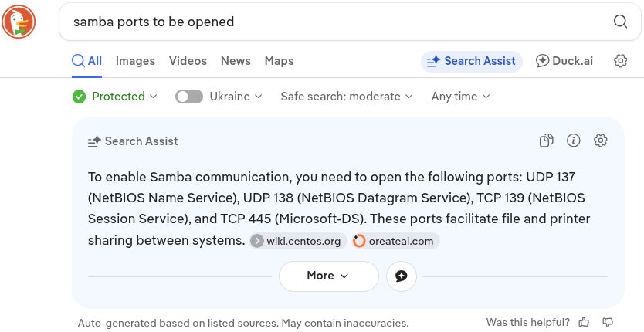This screenshot has height=332, width=644.
Task: Open the wiki.centos.org source link
Action: tap(297, 241)
